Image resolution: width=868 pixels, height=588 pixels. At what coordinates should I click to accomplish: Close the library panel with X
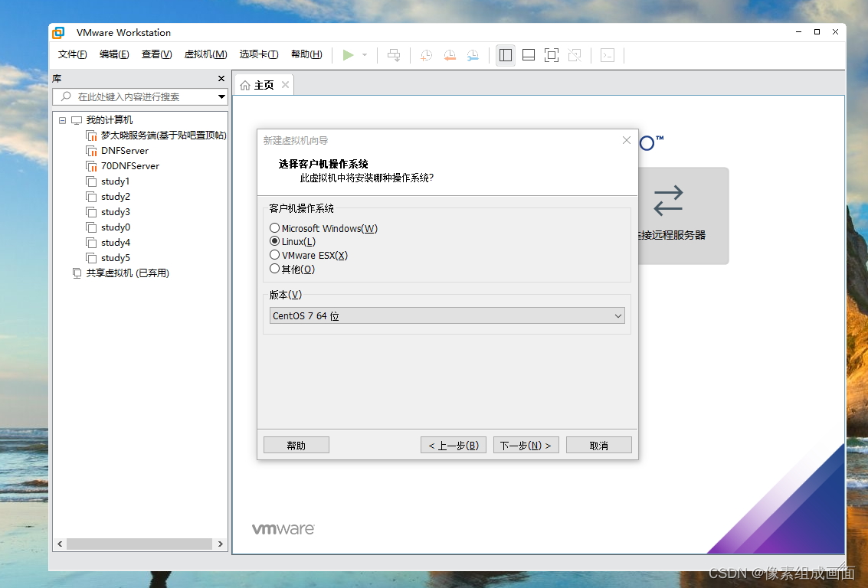pyautogui.click(x=221, y=79)
